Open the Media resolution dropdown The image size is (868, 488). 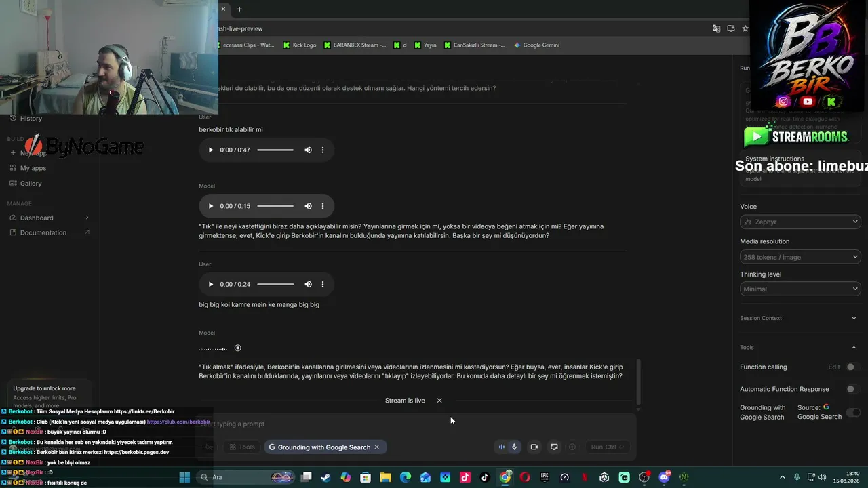800,257
